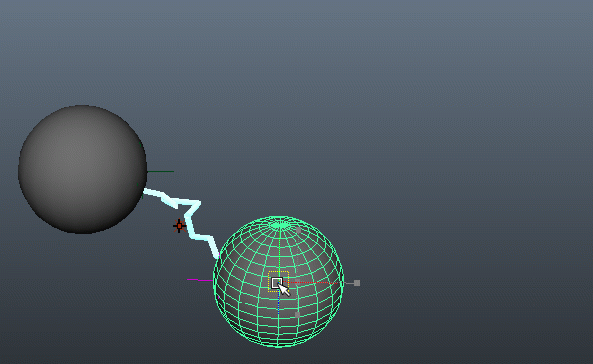The height and width of the screenshot is (364, 593).
Task: Pick the red-orange locator cross icon
Action: tap(179, 226)
